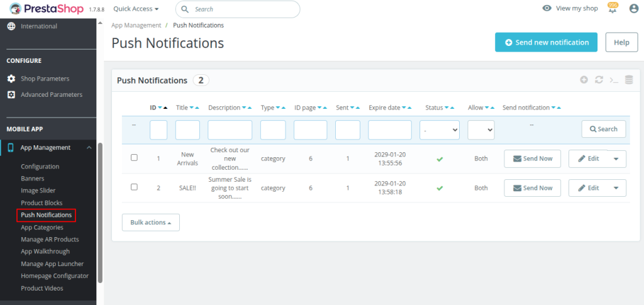Open App Walkthrough menu item
Screen dimensions: 644x305
click(x=45, y=251)
